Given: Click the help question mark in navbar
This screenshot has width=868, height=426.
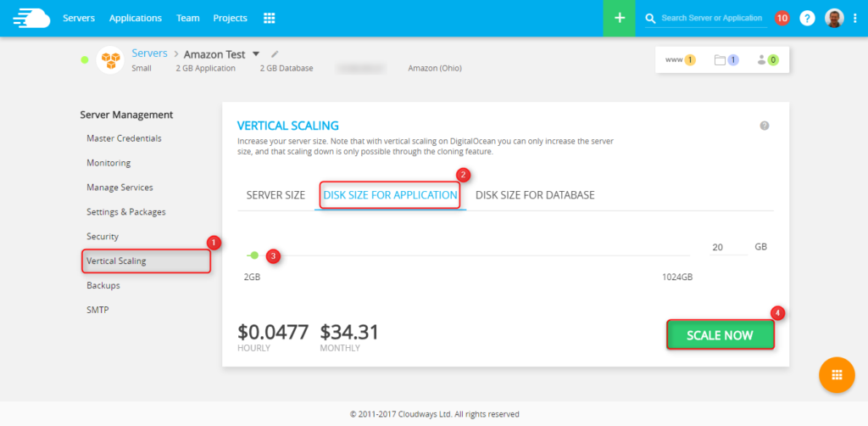Looking at the screenshot, I should (807, 18).
